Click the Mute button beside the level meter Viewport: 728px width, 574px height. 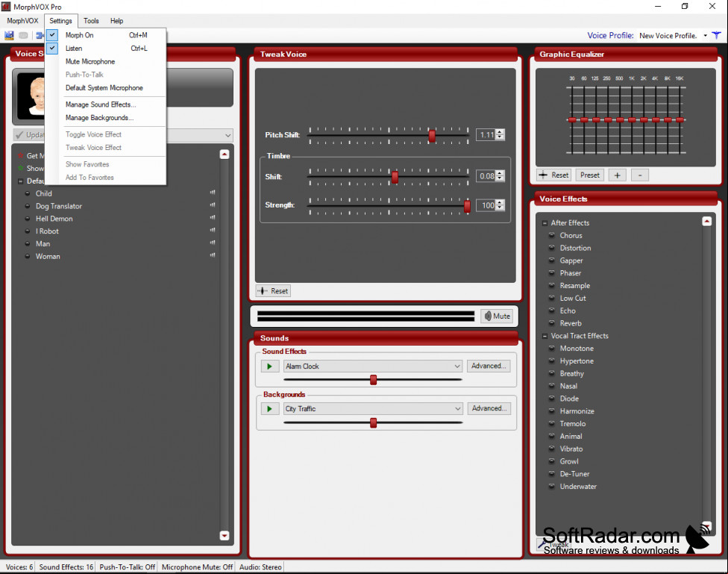(497, 316)
